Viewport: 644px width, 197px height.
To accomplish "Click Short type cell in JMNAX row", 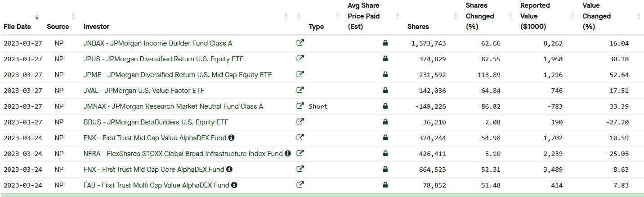I will click(318, 106).
